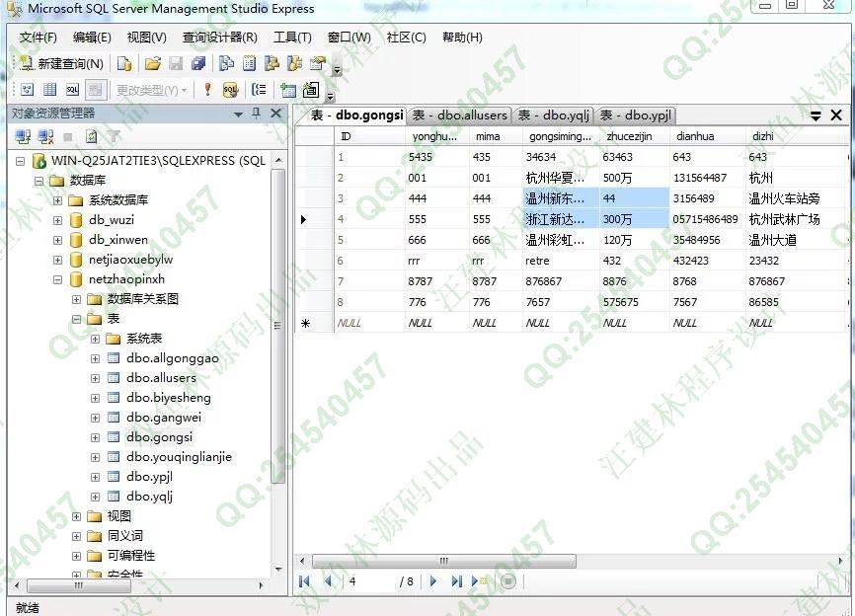Image resolution: width=855 pixels, height=616 pixels.
Task: Open the query designer toolbar overflow arrow
Action: [x=330, y=97]
